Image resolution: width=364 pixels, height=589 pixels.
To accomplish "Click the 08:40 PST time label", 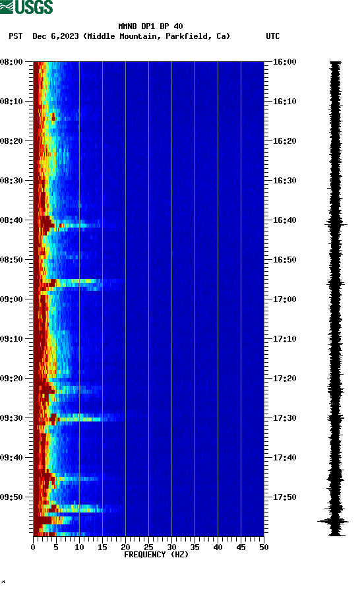I will pos(11,220).
